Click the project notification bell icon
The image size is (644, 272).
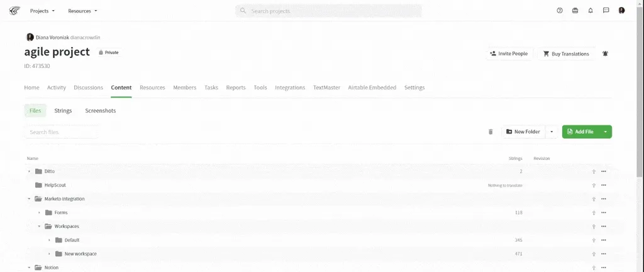pos(605,54)
